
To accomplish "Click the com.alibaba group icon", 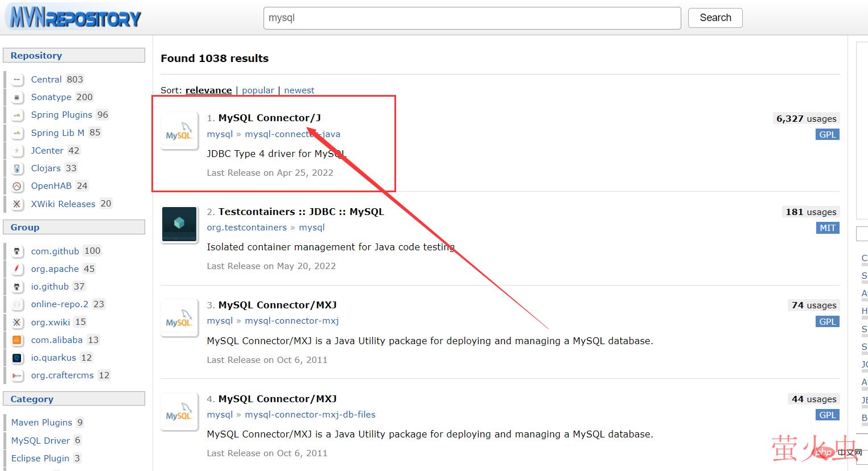I will pyautogui.click(x=17, y=340).
